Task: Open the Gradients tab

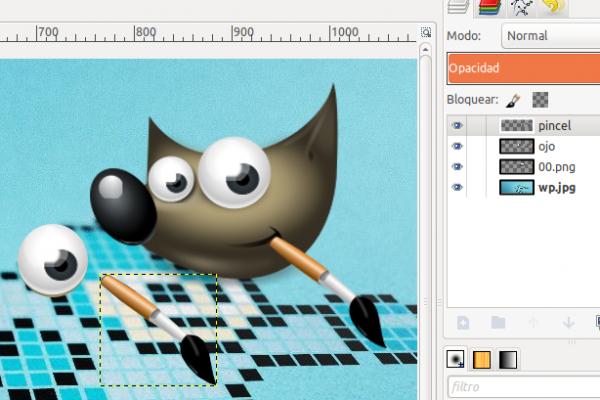Action: pyautogui.click(x=508, y=359)
